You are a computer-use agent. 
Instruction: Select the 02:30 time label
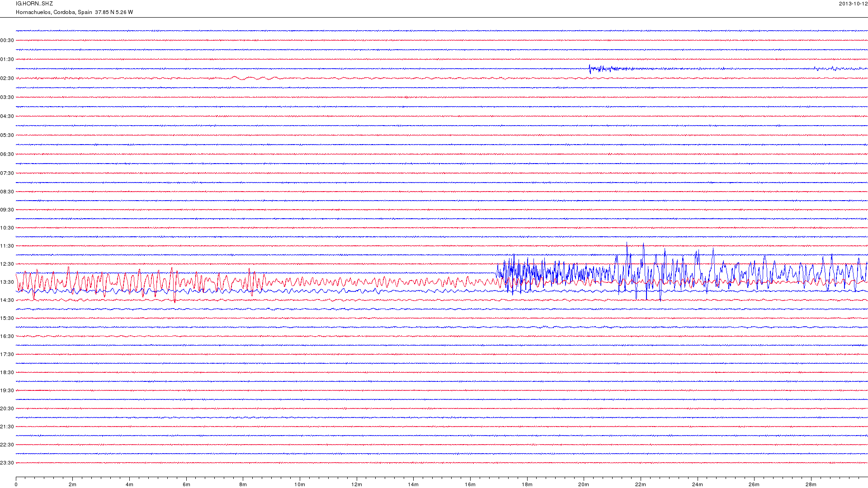7,78
